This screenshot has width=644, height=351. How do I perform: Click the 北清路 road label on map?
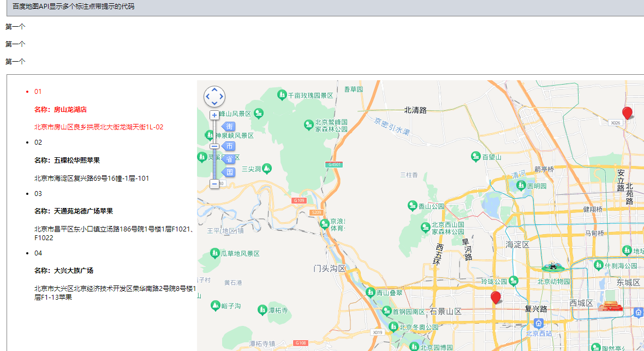click(415, 110)
